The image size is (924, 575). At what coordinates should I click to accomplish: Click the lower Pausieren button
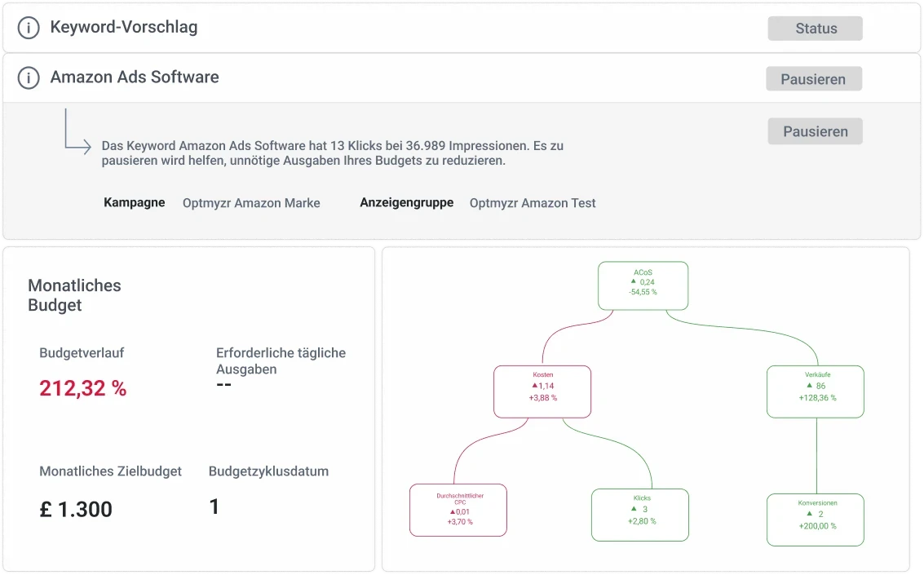click(x=814, y=130)
